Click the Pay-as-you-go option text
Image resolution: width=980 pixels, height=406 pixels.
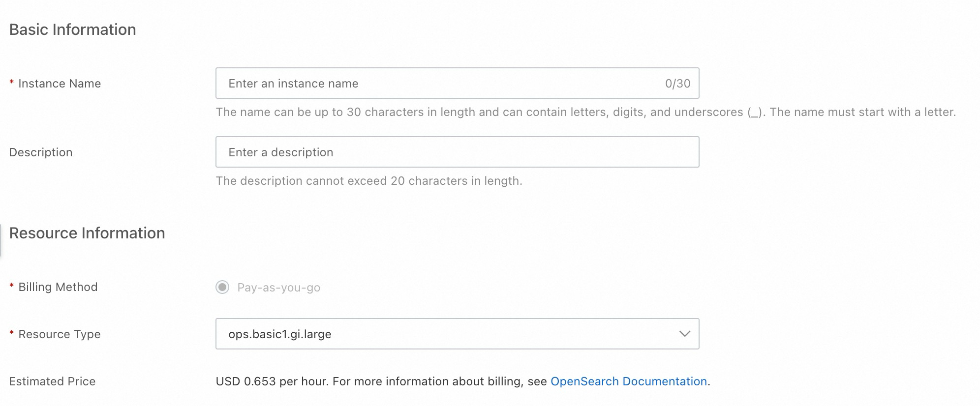pos(278,288)
